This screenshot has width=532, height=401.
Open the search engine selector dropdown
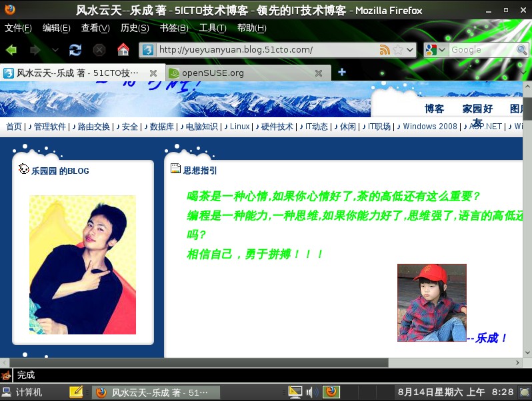tap(442, 50)
